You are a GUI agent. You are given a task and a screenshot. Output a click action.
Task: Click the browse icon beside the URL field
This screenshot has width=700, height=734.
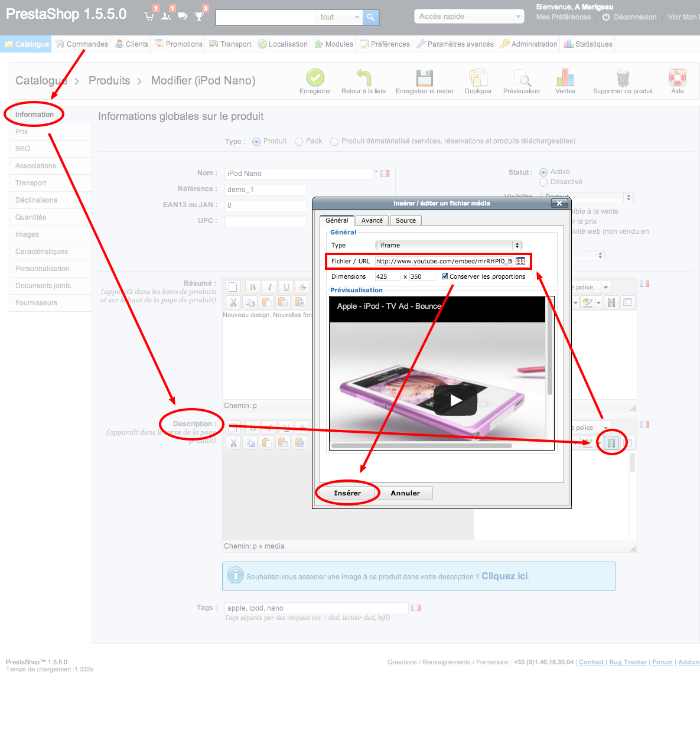[520, 261]
